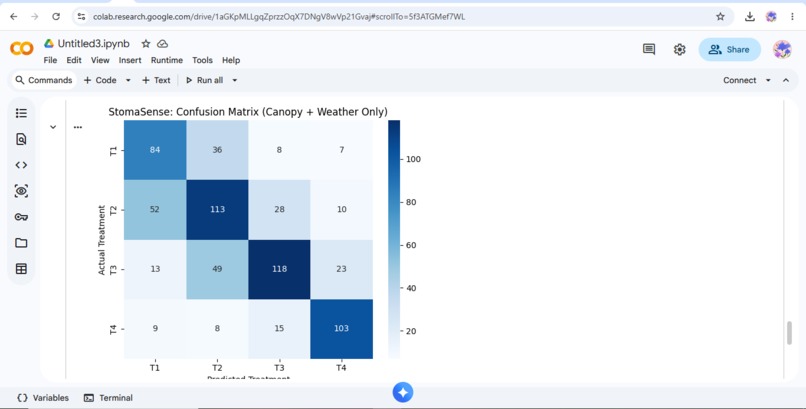The height and width of the screenshot is (409, 806).
Task: Click the Colab CO logo
Action: pos(22,49)
